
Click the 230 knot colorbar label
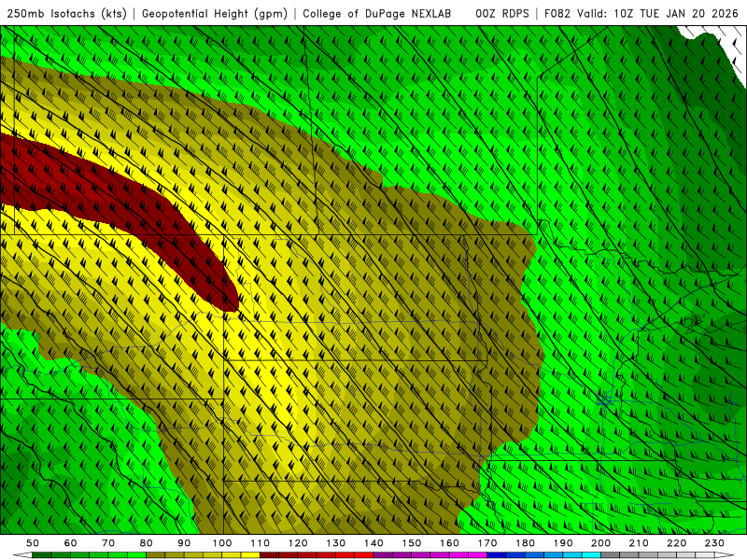click(714, 543)
